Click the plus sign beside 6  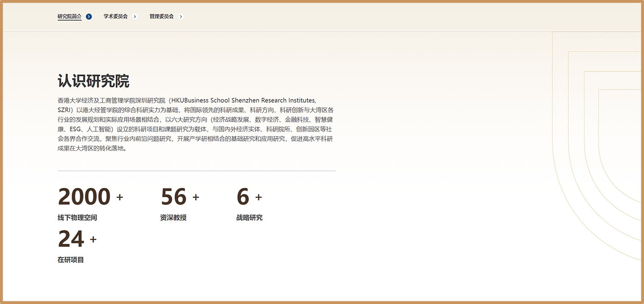click(x=258, y=197)
